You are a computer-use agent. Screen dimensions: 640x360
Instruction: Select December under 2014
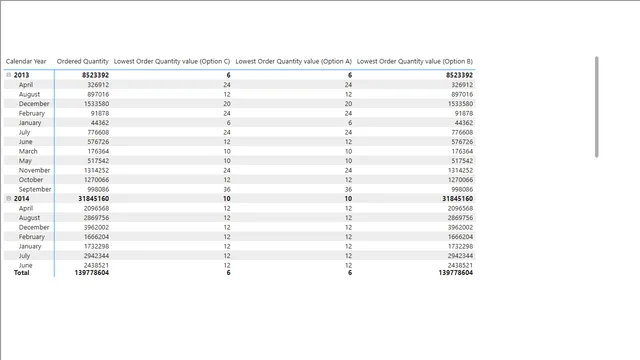coord(34,227)
